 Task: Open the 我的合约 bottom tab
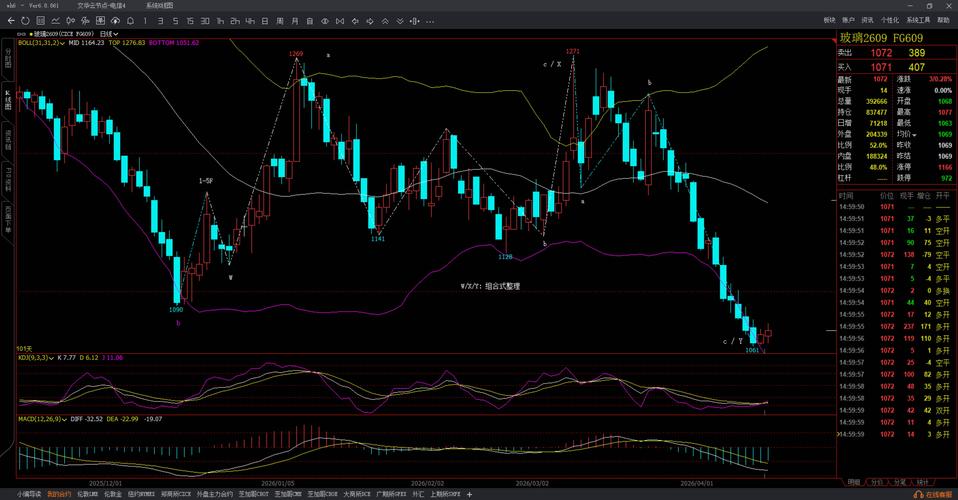click(x=59, y=494)
